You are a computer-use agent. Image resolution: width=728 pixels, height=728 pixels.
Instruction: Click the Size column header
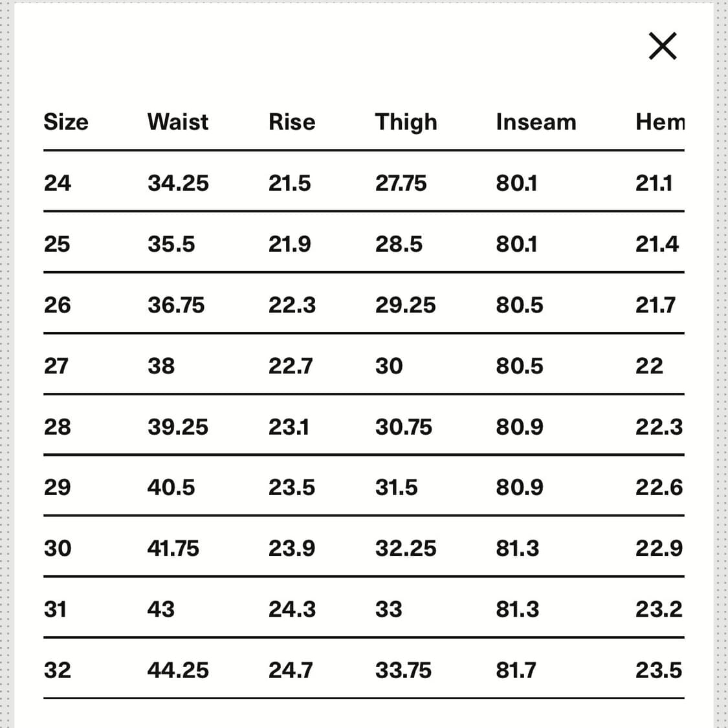pos(66,122)
